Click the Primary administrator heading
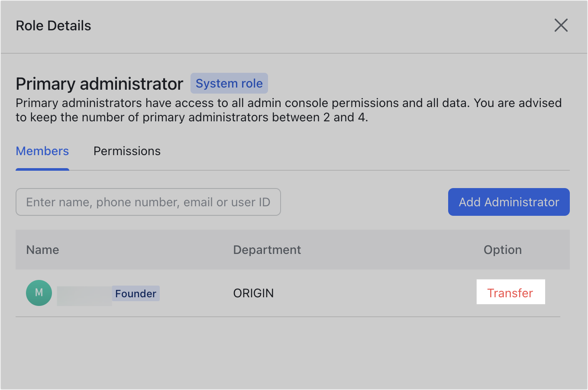This screenshot has height=390, width=588. click(99, 83)
